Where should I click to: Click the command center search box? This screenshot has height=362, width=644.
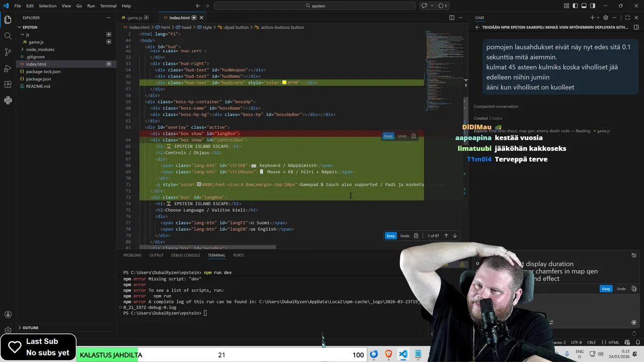pos(315,6)
